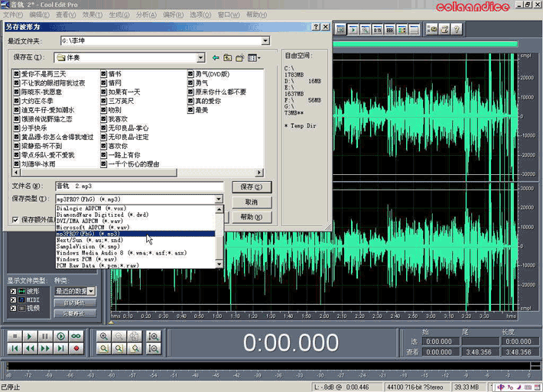Open the 最近的数据 sort dropdown
The height and width of the screenshot is (392, 543).
(x=91, y=291)
